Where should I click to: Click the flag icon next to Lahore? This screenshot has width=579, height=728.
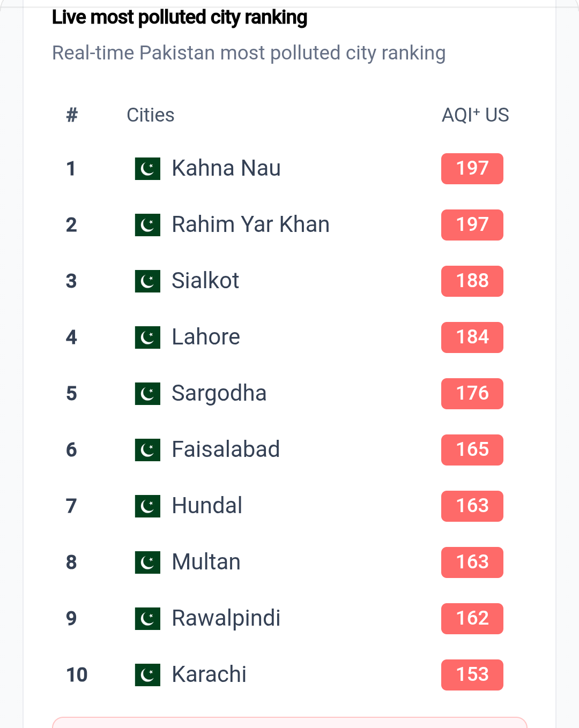(x=147, y=337)
